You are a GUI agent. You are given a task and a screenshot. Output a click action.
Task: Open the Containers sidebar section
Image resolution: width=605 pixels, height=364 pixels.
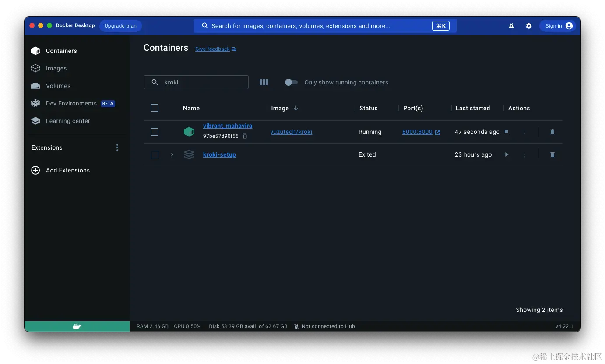click(x=54, y=51)
